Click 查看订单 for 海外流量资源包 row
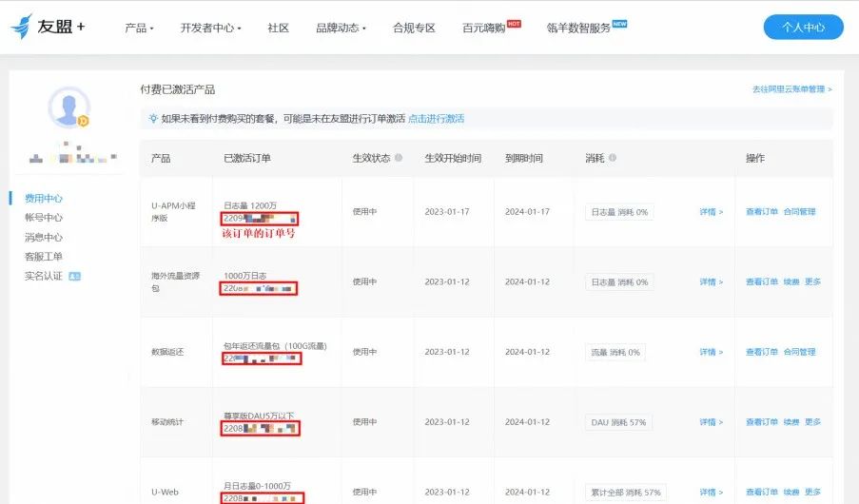859x504 pixels. (x=762, y=281)
